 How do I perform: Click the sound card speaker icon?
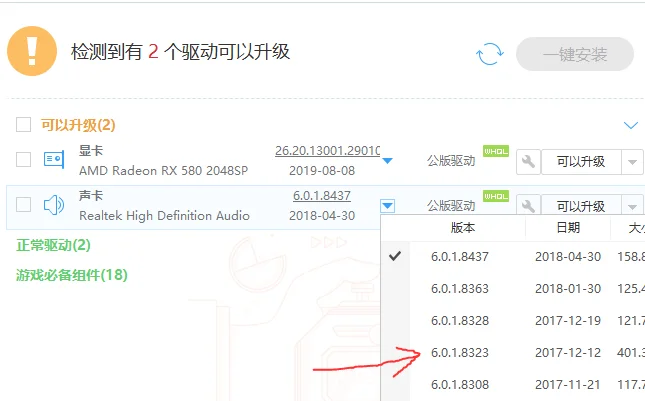[54, 205]
